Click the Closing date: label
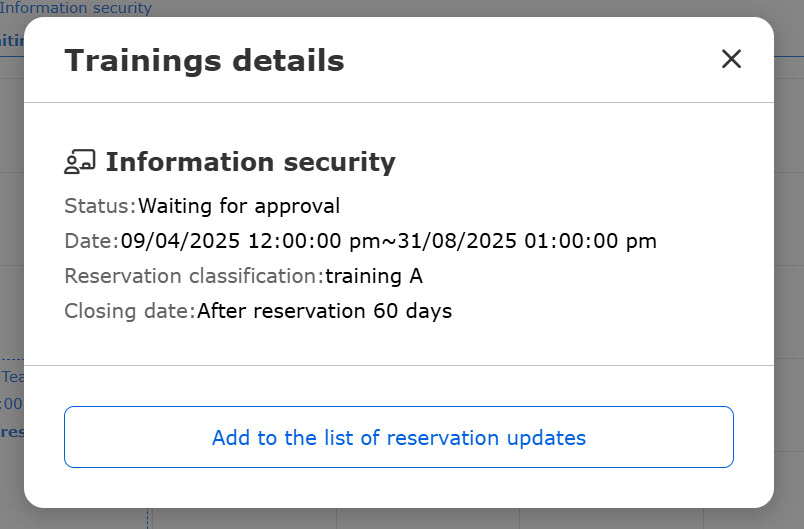This screenshot has width=804, height=529. click(x=130, y=311)
